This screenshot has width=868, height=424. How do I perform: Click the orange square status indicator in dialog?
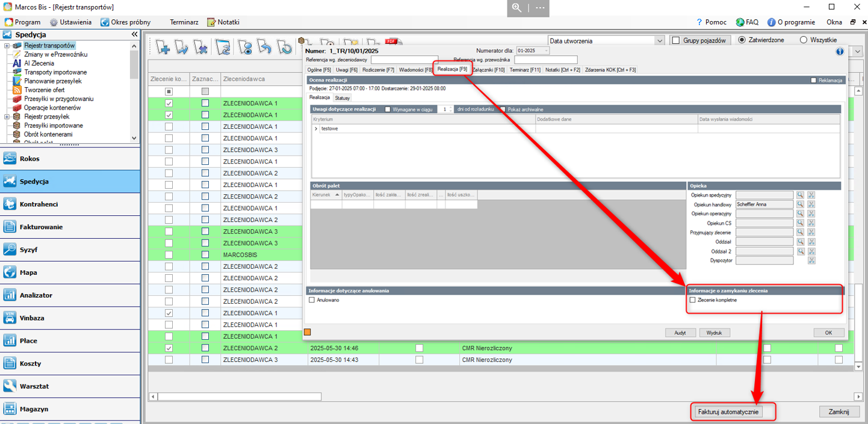[308, 332]
